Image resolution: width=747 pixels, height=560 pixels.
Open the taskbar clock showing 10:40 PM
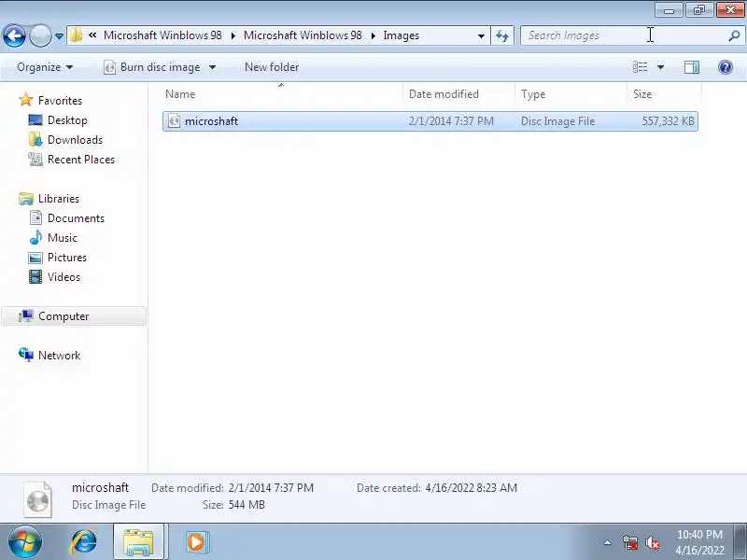tap(699, 542)
